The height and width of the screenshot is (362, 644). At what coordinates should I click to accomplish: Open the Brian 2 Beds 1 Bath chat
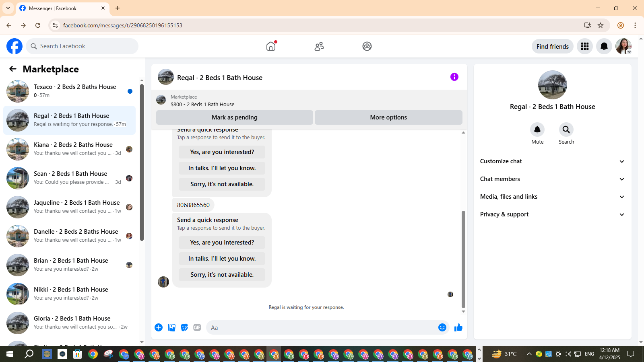tap(69, 265)
